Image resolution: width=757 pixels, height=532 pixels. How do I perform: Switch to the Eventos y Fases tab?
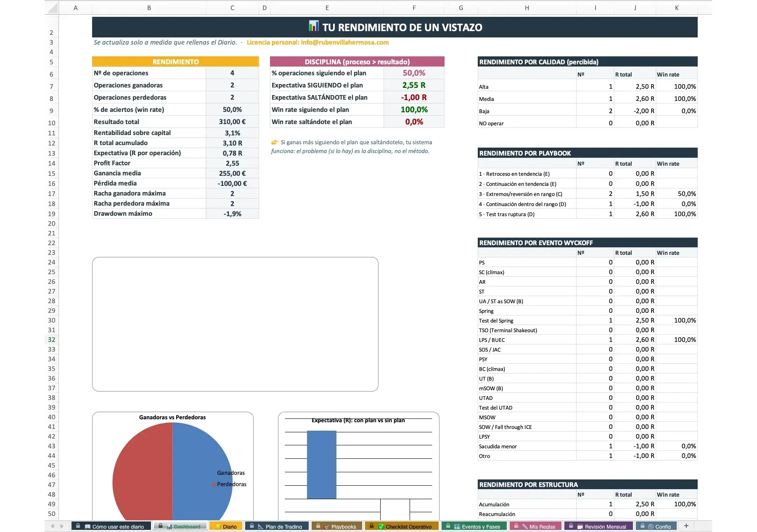coord(474,526)
